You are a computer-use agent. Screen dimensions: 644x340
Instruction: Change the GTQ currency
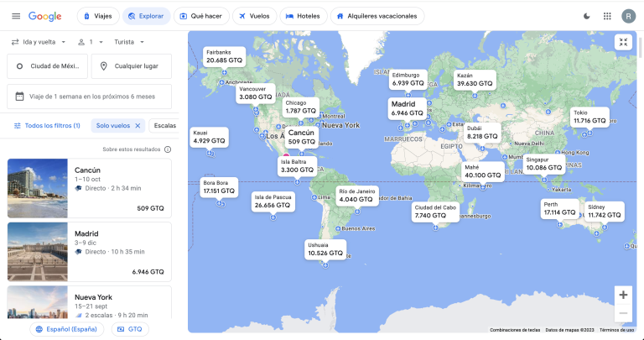(130, 329)
